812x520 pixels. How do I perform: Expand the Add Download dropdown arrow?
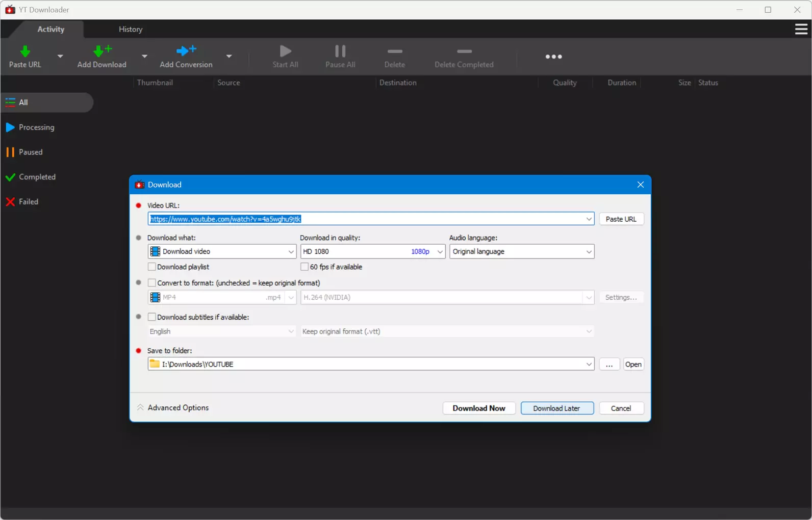pyautogui.click(x=144, y=56)
